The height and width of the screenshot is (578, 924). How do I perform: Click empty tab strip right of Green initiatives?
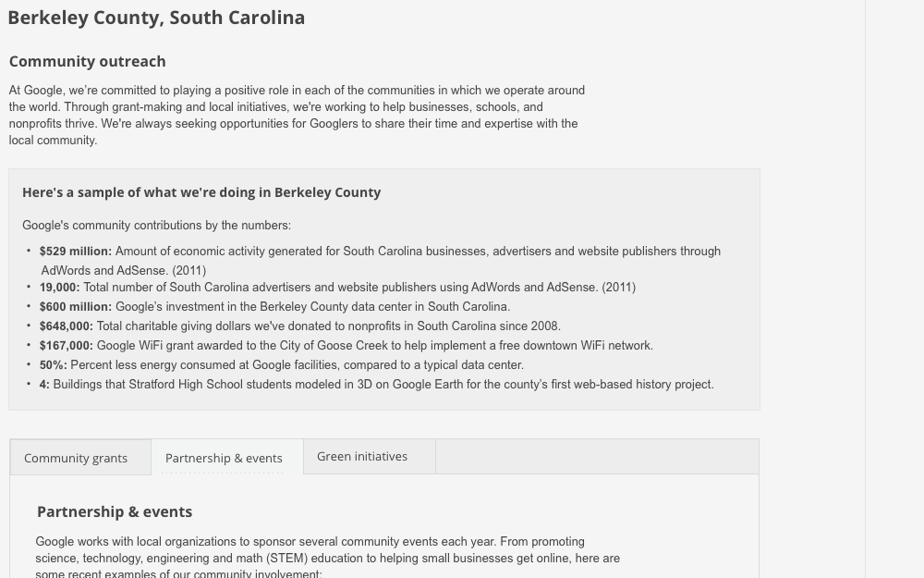(x=596, y=457)
